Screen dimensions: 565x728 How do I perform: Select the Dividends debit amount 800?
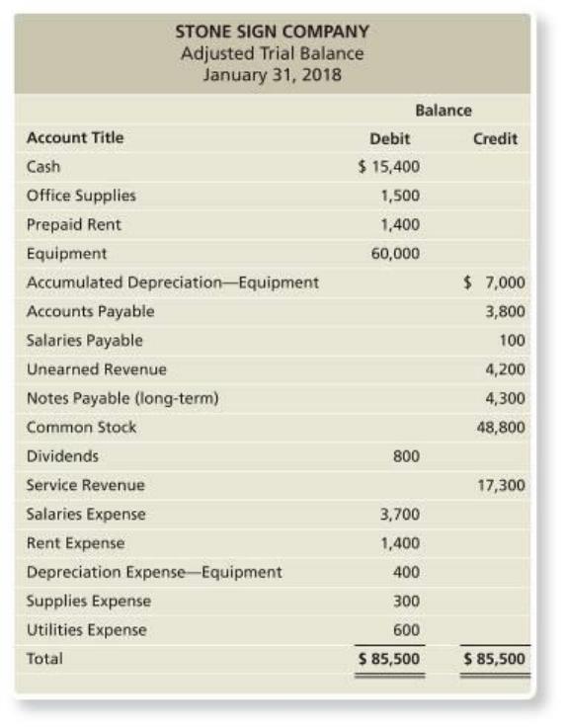coord(406,456)
